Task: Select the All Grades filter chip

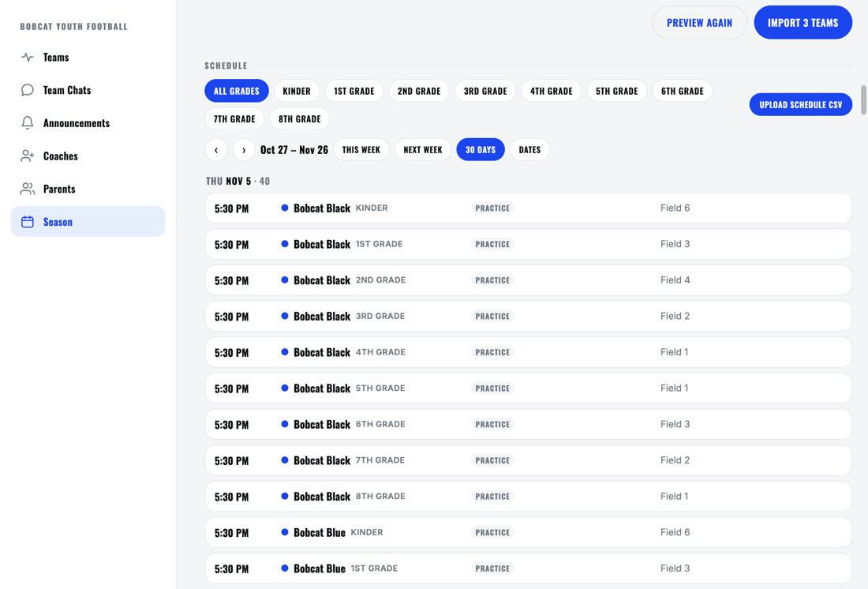Action: click(237, 91)
